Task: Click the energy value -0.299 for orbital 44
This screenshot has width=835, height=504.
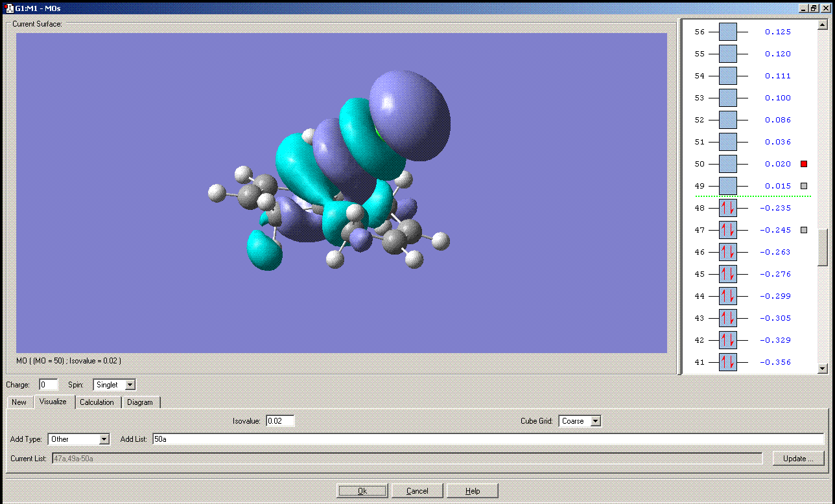Action: click(x=776, y=296)
